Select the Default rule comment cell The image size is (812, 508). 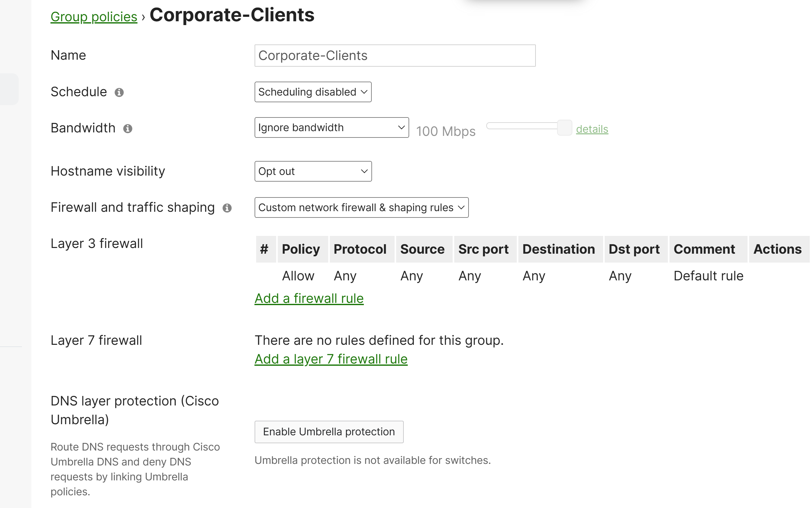708,276
